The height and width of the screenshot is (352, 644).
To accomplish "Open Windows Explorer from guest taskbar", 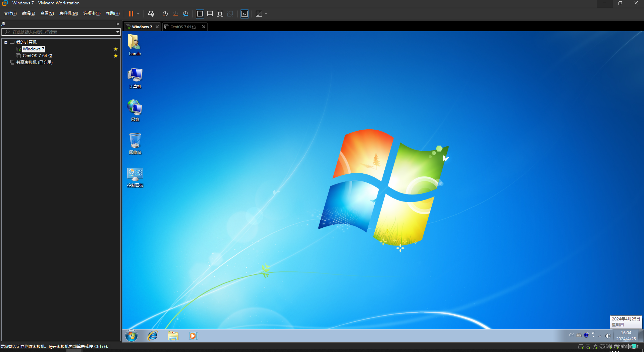I will click(173, 336).
